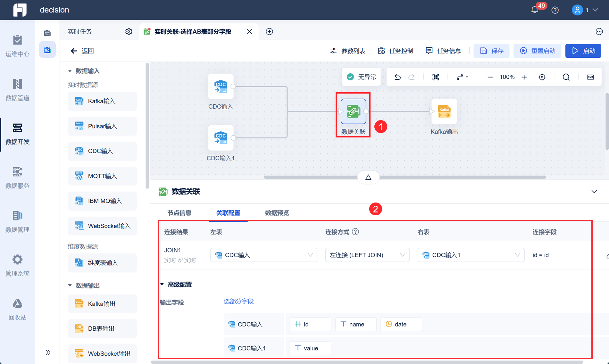
Task: Open 任务控制
Action: coord(396,51)
